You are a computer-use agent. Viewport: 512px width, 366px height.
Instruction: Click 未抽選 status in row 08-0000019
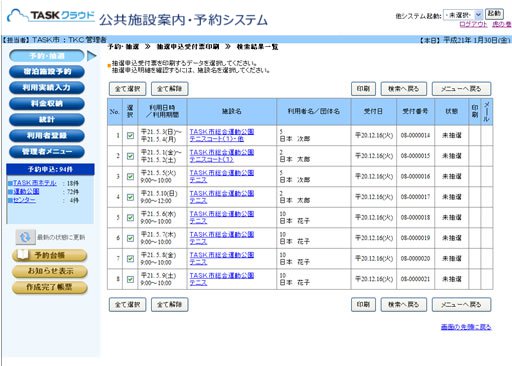(452, 238)
